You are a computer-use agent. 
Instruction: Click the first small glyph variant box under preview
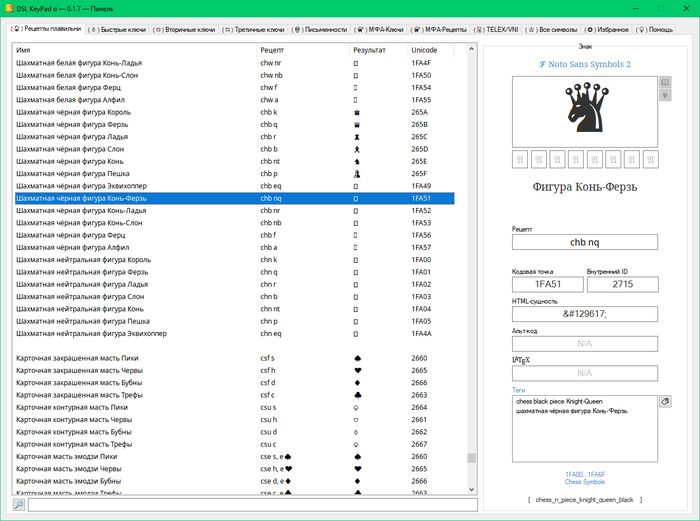(520, 158)
